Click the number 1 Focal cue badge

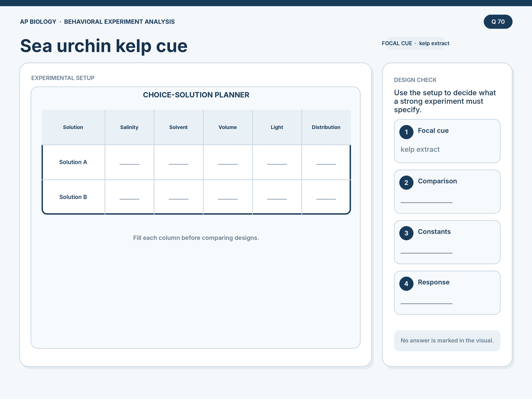click(x=406, y=132)
